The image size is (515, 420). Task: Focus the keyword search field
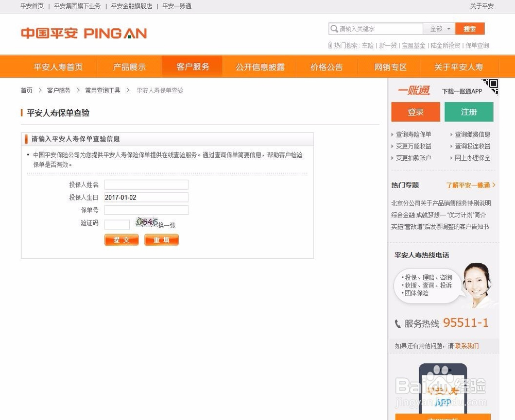376,29
